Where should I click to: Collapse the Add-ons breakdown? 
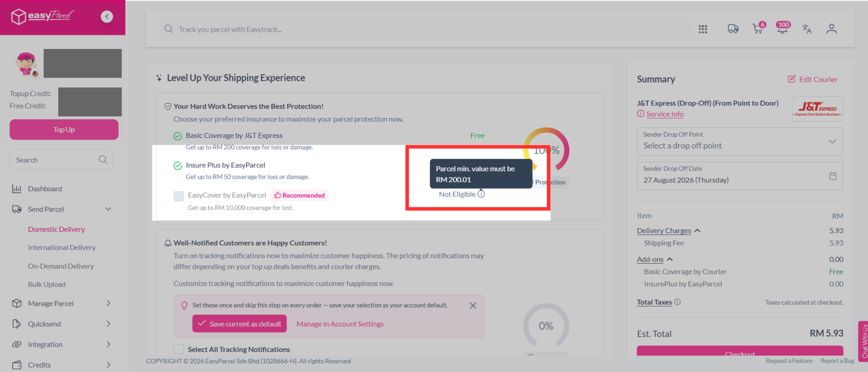670,259
